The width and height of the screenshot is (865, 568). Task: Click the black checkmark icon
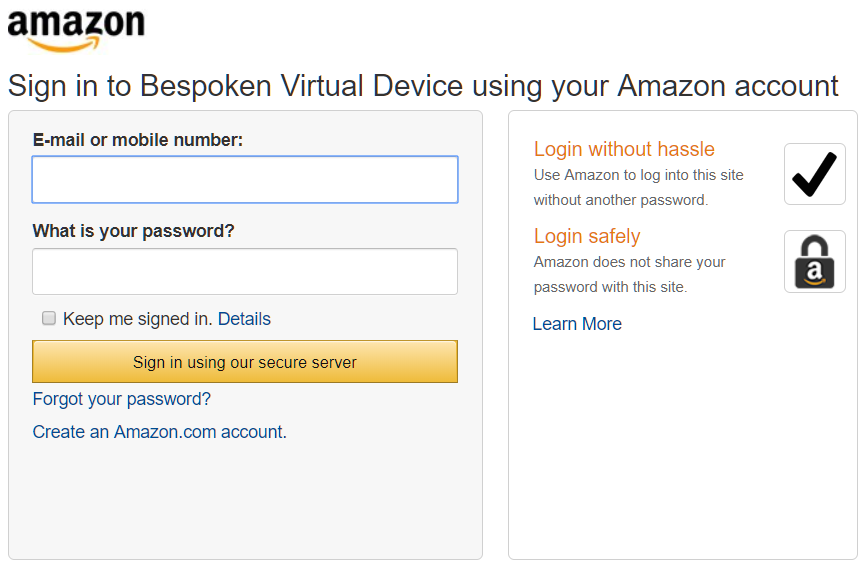814,174
